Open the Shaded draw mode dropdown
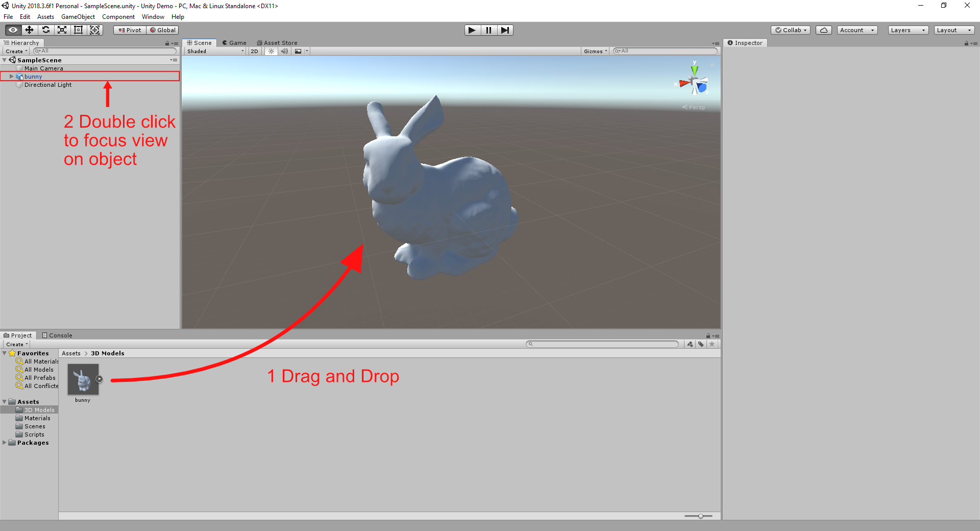Image resolution: width=980 pixels, height=531 pixels. coord(215,51)
